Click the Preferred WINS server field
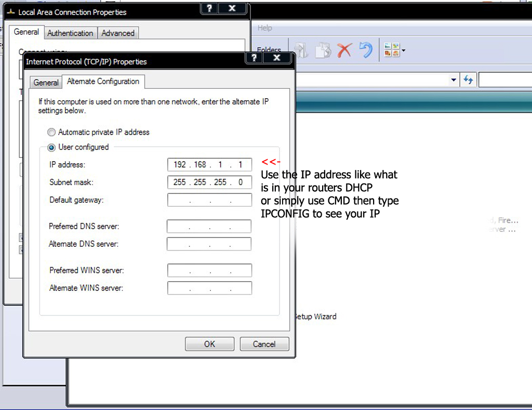 [x=210, y=271]
